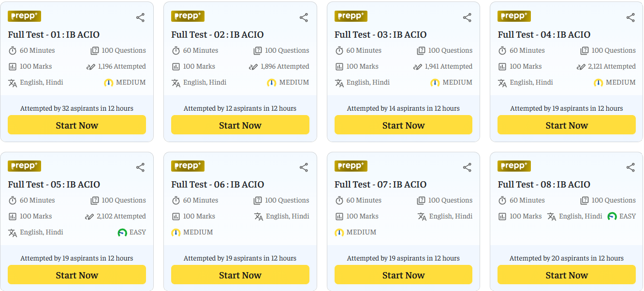Click the attempted pen icon on Full Test - 02
The image size is (644, 291).
pos(253,66)
